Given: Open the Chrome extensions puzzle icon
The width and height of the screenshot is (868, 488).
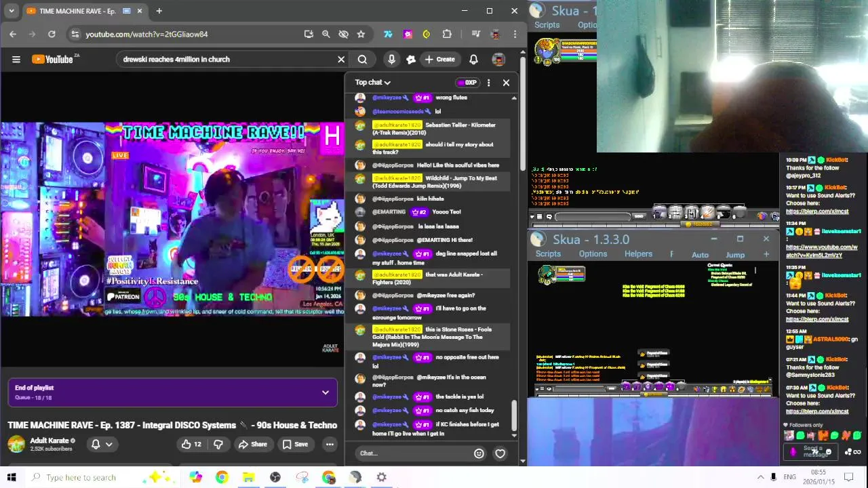Looking at the screenshot, I should pos(447,34).
